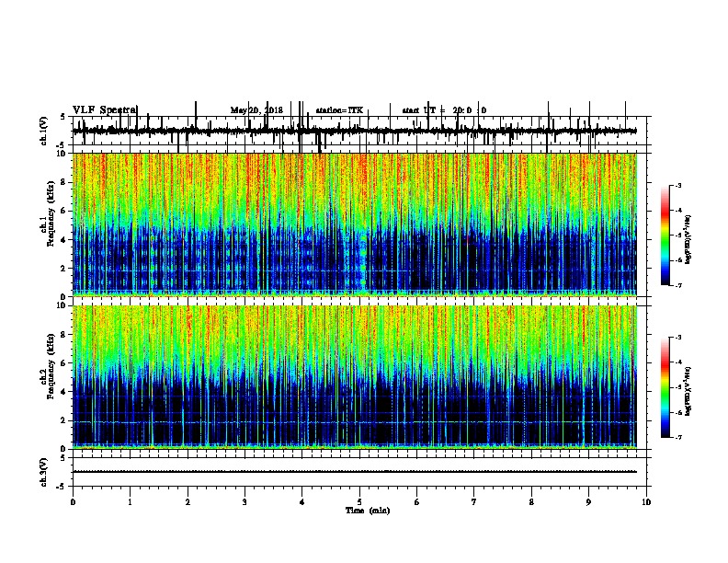Click the "4" kHz tick of ch.1 spectrogram
728x563 pixels.
pyautogui.click(x=64, y=240)
